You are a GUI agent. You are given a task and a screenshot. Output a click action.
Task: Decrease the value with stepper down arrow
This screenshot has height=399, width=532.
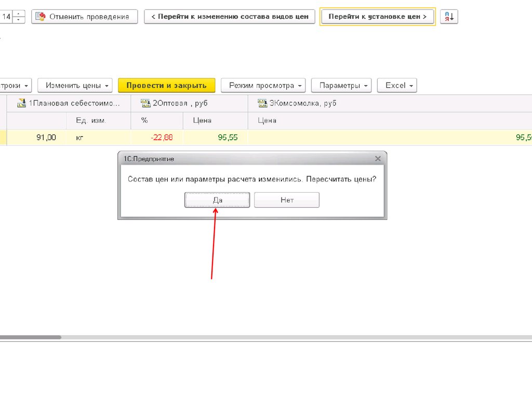click(x=19, y=20)
